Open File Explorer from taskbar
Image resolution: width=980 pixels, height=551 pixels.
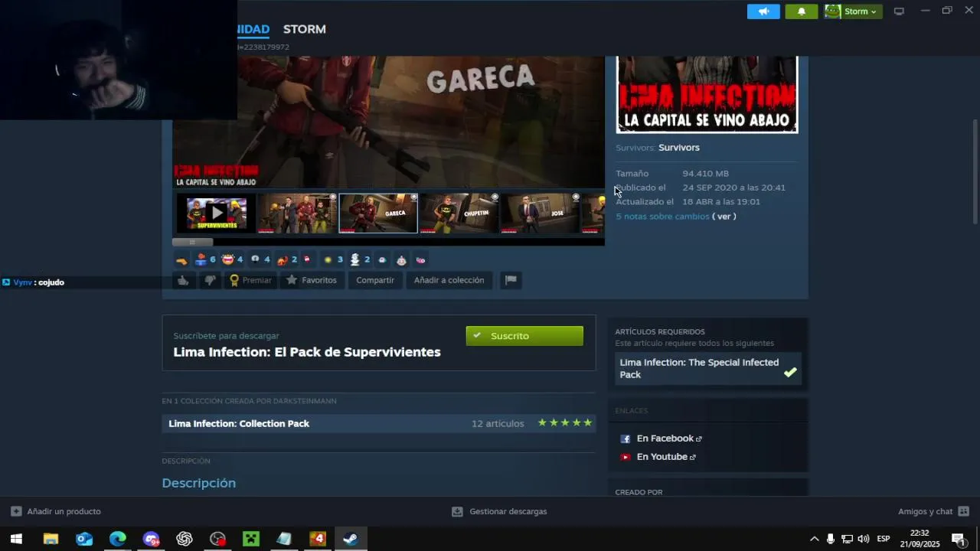(x=51, y=539)
